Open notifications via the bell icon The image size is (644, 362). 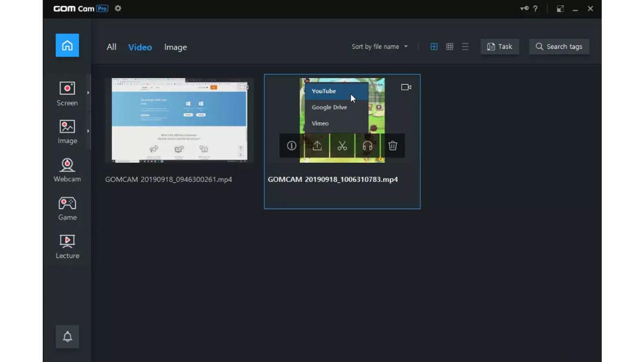point(67,337)
